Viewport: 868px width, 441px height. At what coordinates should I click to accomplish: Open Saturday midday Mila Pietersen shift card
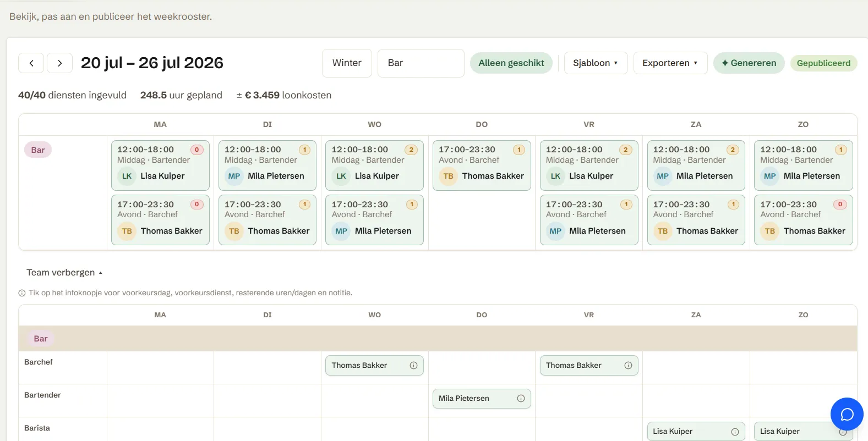coord(696,166)
